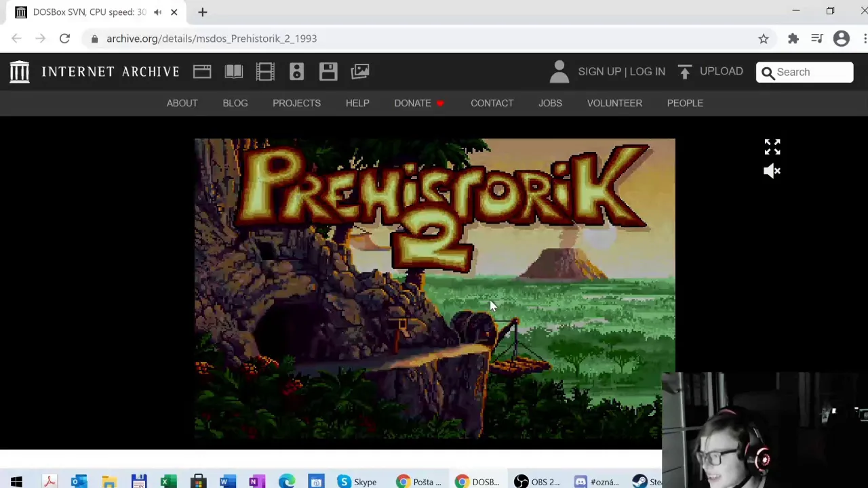Switch to Skype in taskbar
Viewport: 868px width, 488px height.
tap(357, 482)
